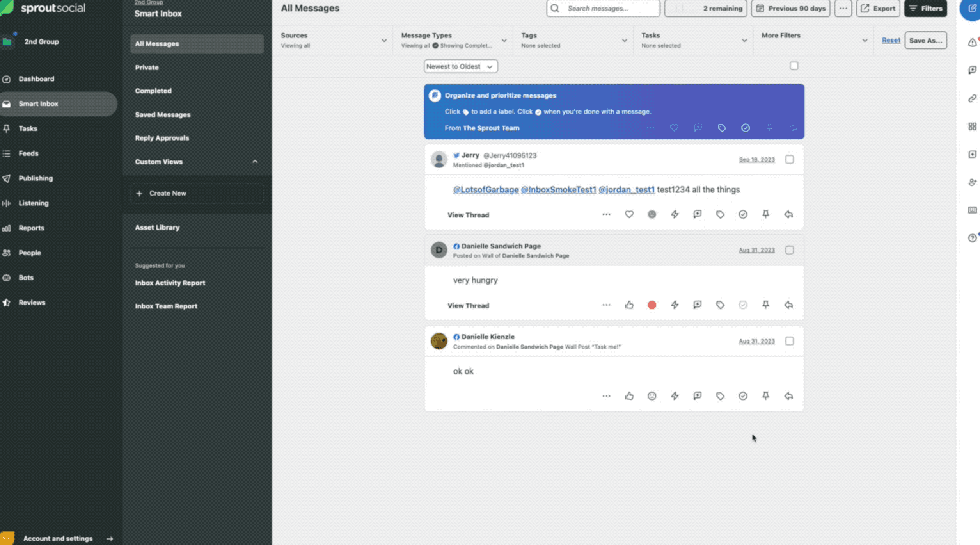Select Jerry's message checkbox

point(789,159)
